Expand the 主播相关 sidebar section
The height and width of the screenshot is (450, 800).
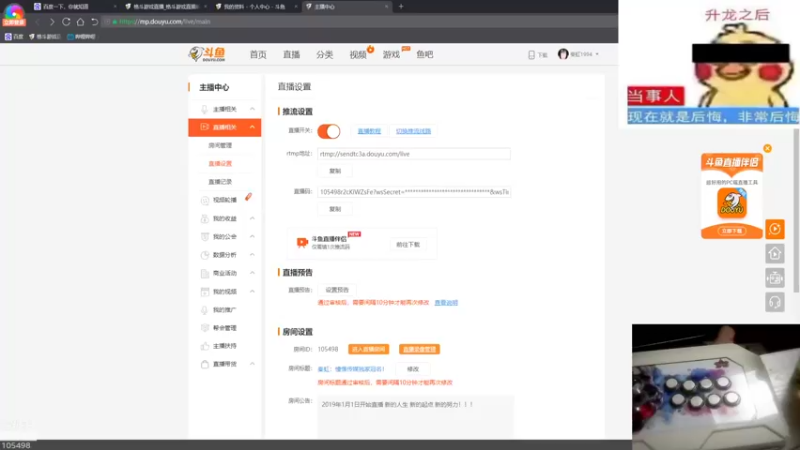pyautogui.click(x=252, y=109)
